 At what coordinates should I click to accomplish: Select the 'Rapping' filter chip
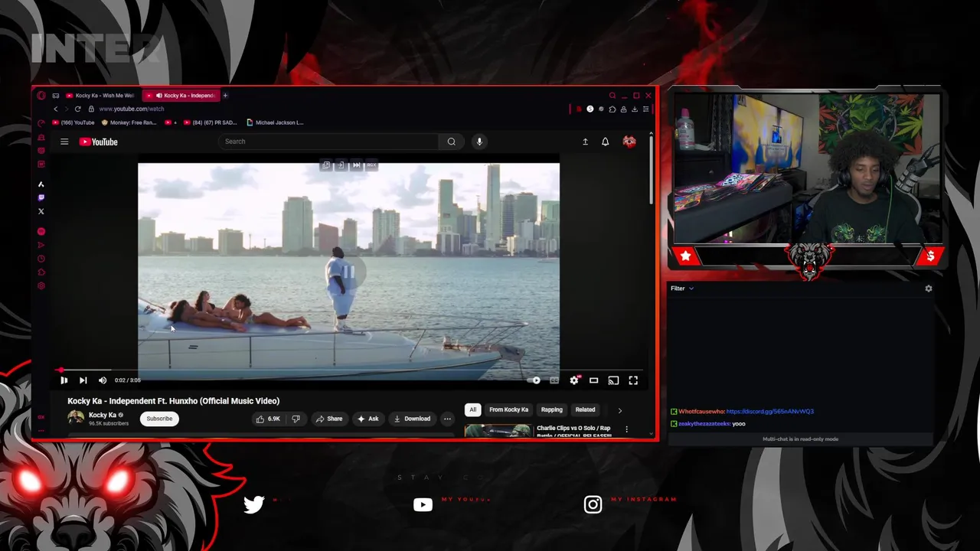[x=551, y=409]
